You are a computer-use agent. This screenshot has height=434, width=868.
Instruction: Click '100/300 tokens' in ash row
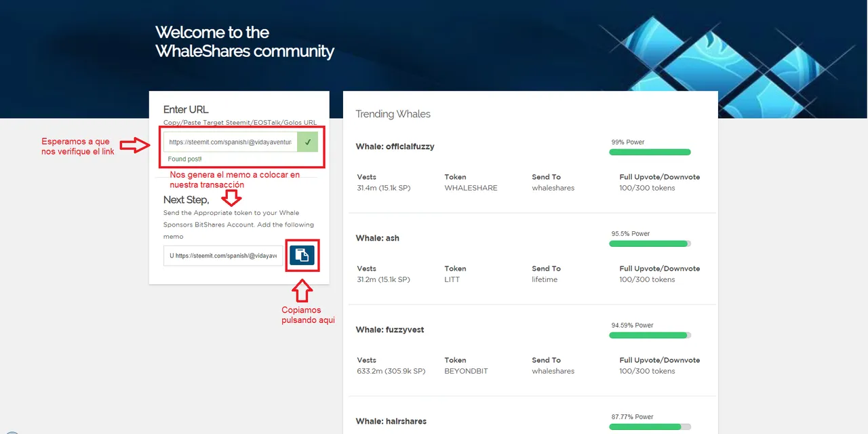pyautogui.click(x=647, y=279)
